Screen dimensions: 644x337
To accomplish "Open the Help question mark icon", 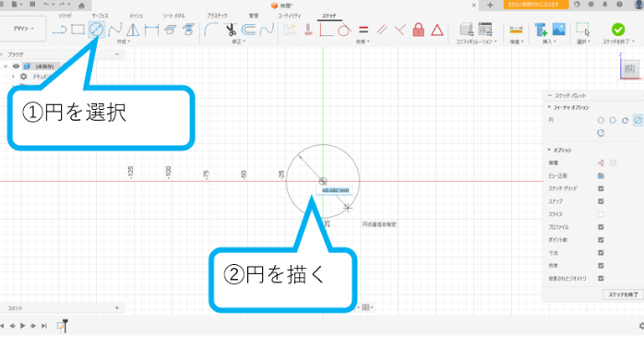I will [x=619, y=5].
